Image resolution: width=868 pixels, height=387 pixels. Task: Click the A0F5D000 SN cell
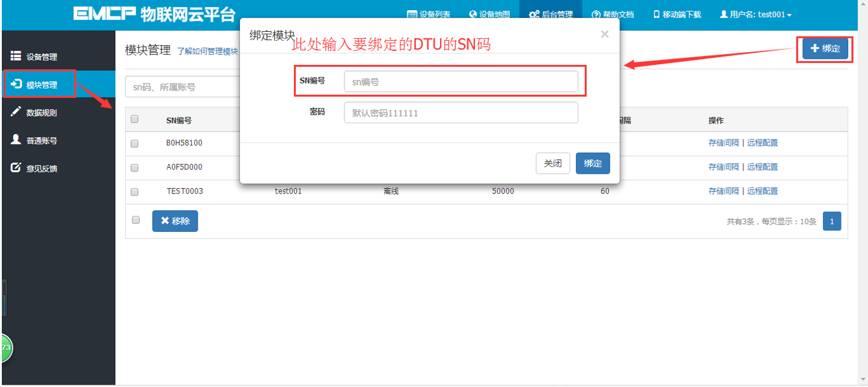pyautogui.click(x=185, y=167)
